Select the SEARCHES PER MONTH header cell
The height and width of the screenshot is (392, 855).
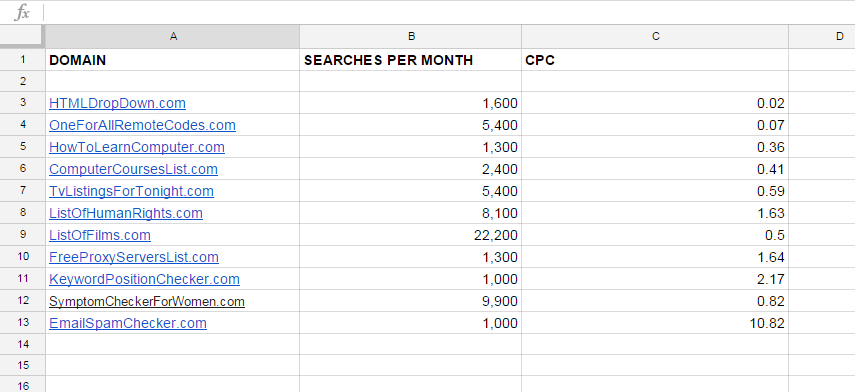coord(411,59)
